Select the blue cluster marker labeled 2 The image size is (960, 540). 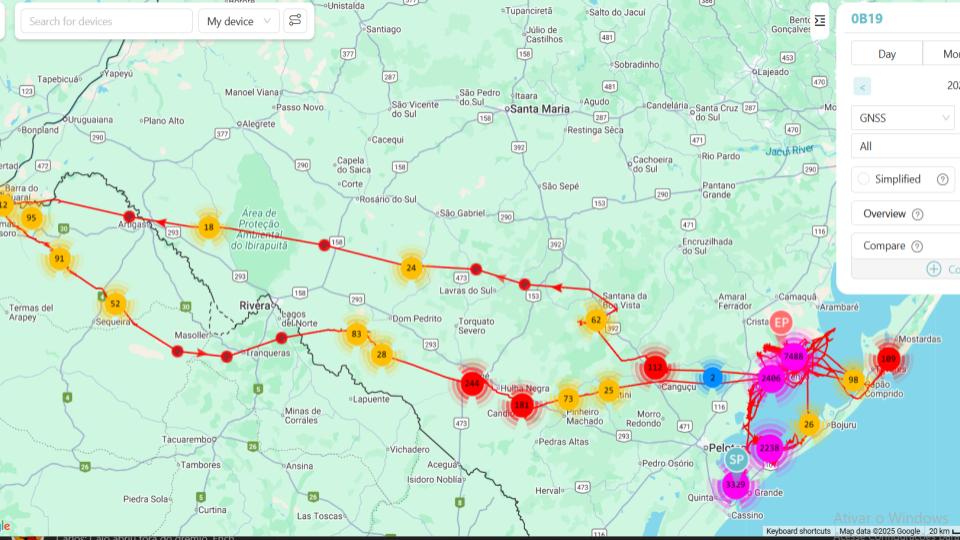pos(712,377)
